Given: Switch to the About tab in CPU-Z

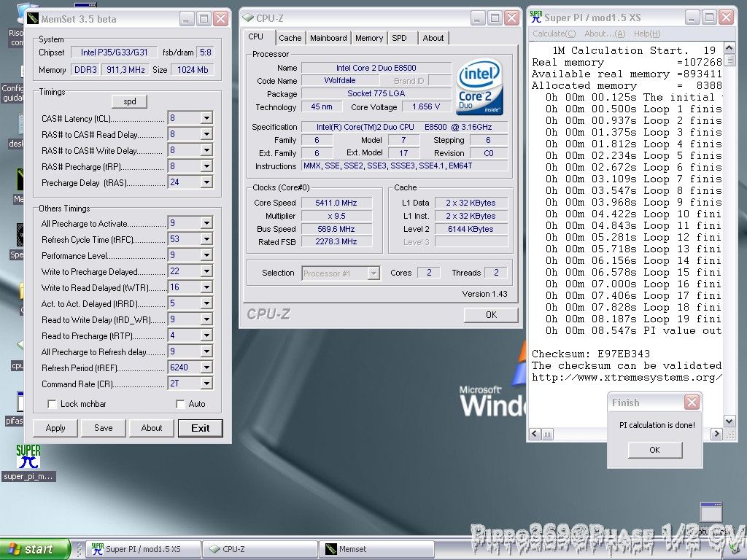Looking at the screenshot, I should (433, 38).
